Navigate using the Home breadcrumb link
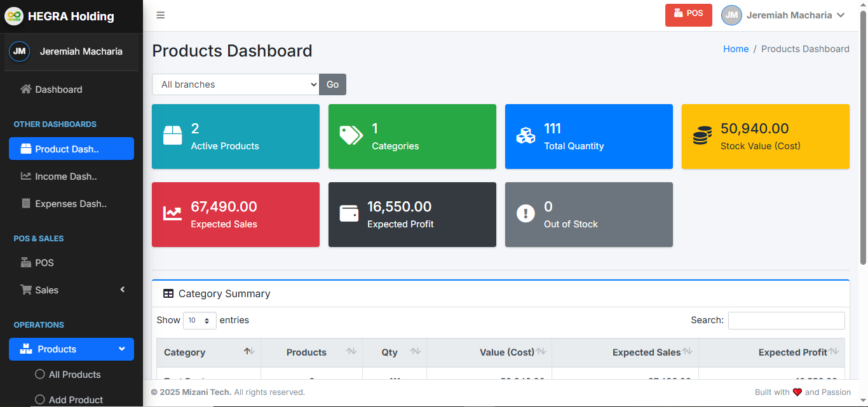 pyautogui.click(x=736, y=48)
